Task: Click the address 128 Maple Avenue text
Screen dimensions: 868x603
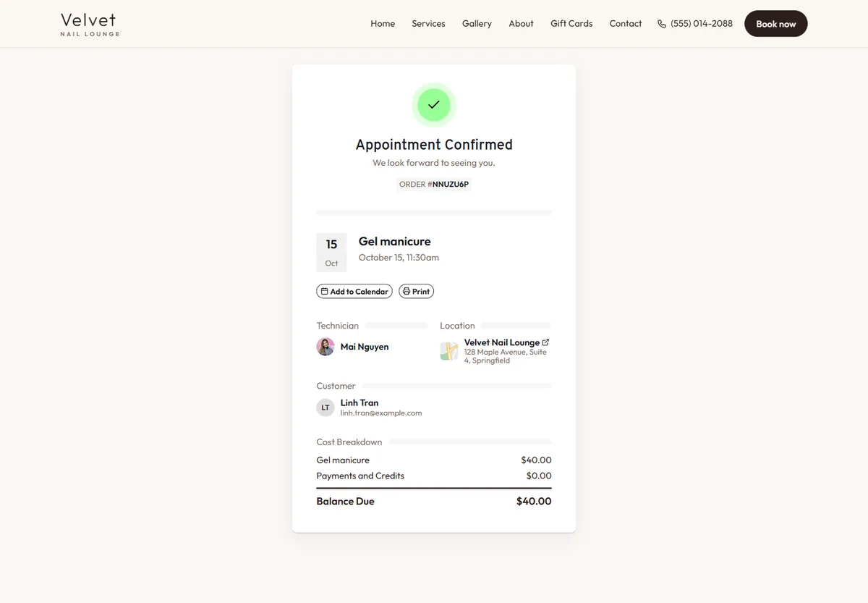Action: click(506, 356)
